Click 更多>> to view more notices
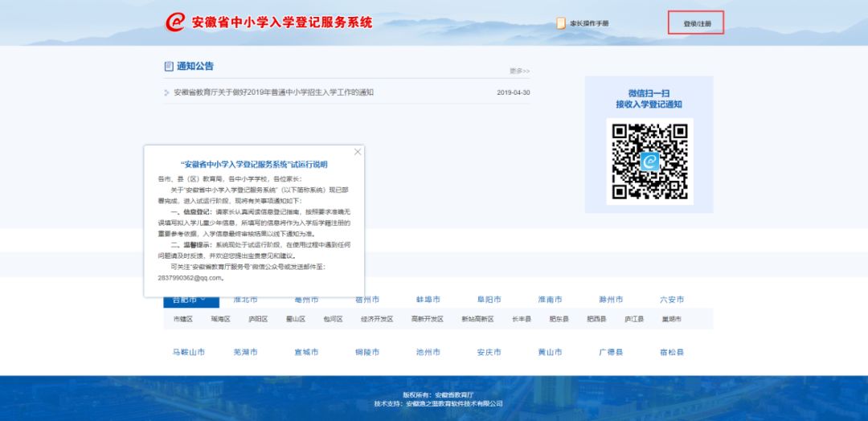 pos(519,71)
